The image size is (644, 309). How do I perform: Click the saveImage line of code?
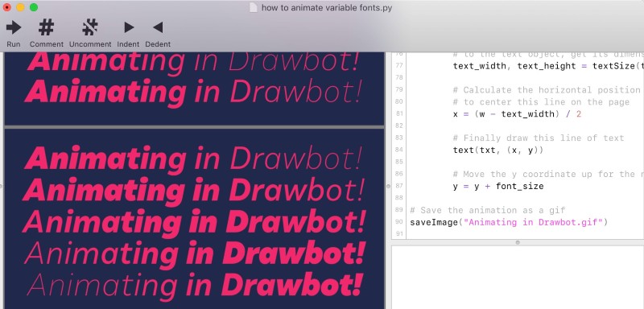(x=509, y=222)
